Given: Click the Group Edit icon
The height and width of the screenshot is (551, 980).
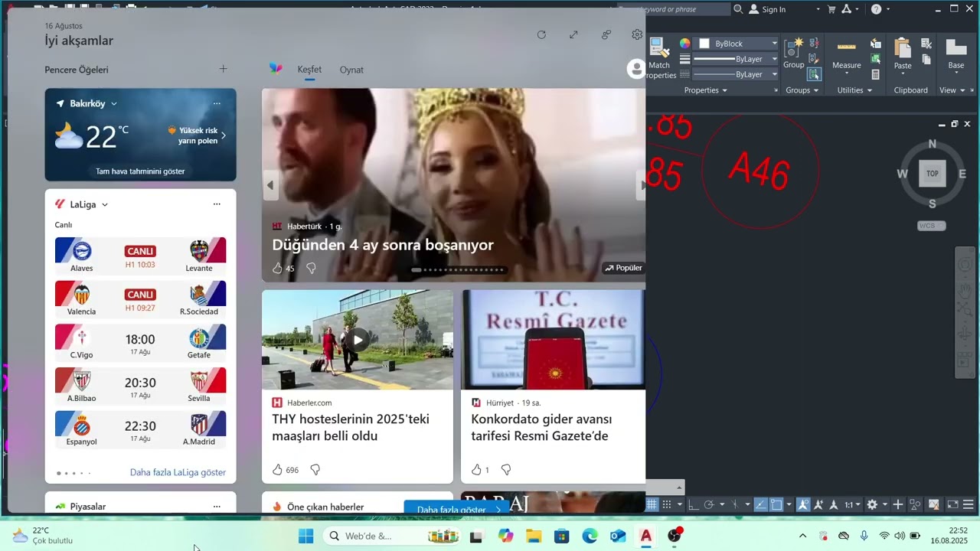Looking at the screenshot, I should coord(814,59).
